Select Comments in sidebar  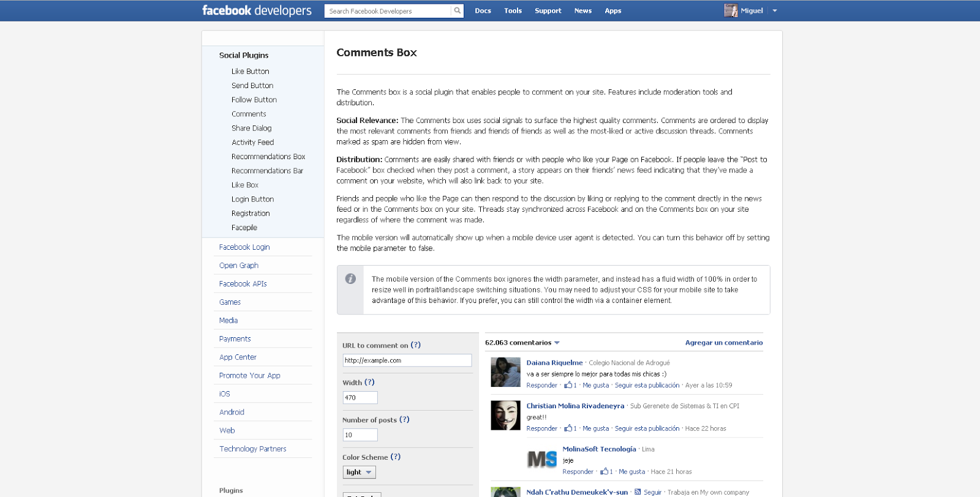coord(249,114)
